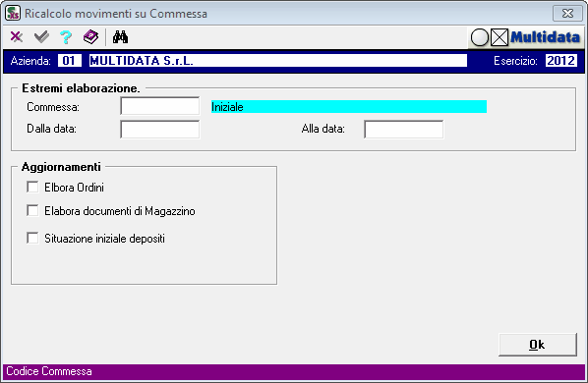The width and height of the screenshot is (588, 383).
Task: Click the Esercizio 2012 value
Action: pos(561,61)
